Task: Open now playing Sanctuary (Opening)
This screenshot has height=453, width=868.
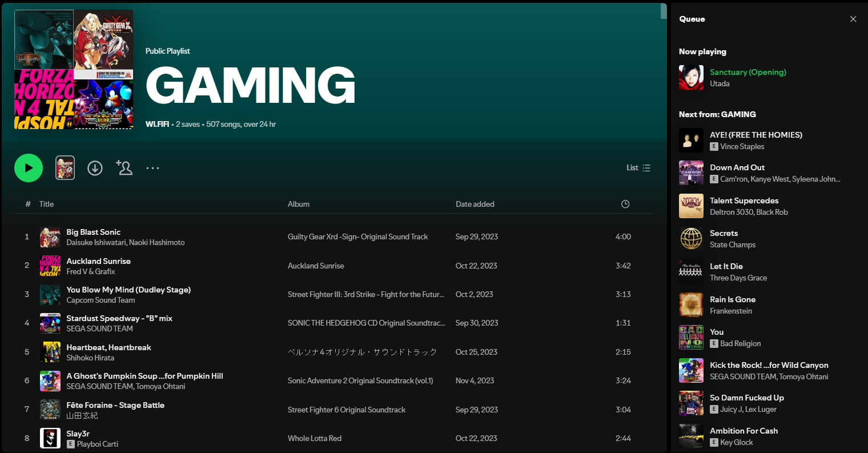Action: [748, 72]
